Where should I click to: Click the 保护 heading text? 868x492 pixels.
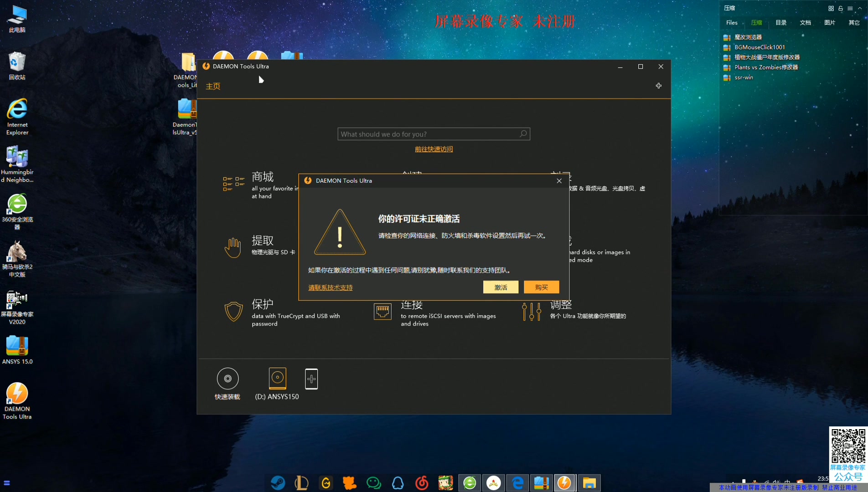click(x=263, y=304)
